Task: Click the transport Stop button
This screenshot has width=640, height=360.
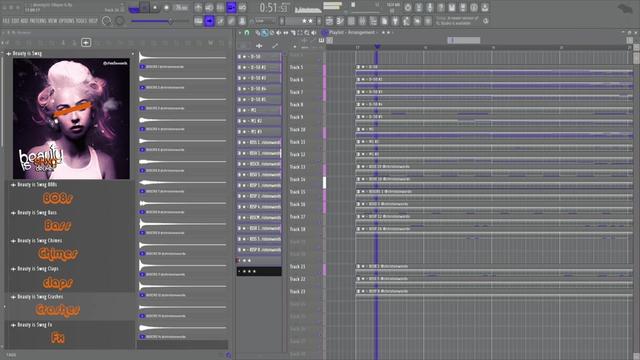Action: tap(155, 7)
